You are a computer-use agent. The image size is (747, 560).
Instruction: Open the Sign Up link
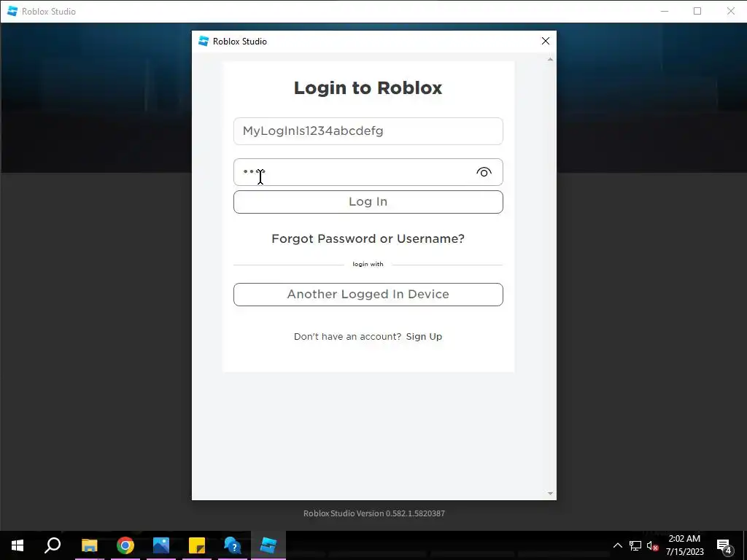[424, 337]
